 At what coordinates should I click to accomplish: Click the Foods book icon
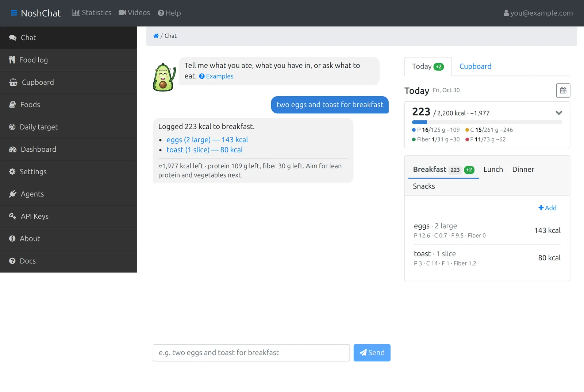(x=12, y=105)
